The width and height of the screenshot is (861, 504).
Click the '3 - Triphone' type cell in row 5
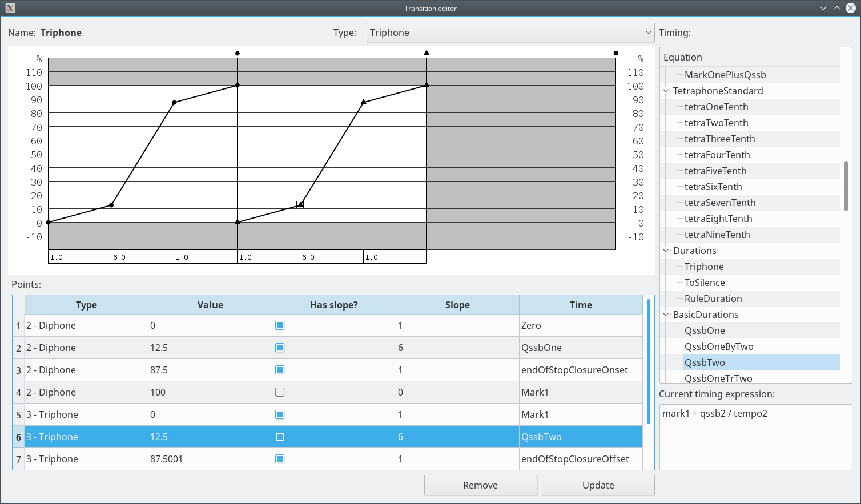86,414
